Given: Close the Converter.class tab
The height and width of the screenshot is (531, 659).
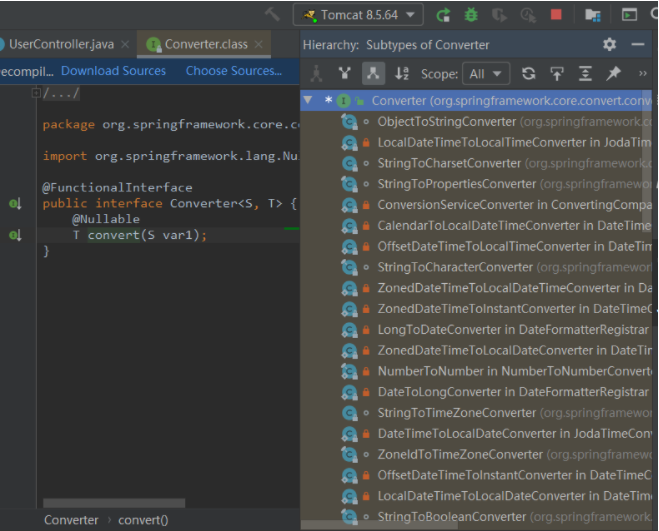Looking at the screenshot, I should coord(258,44).
